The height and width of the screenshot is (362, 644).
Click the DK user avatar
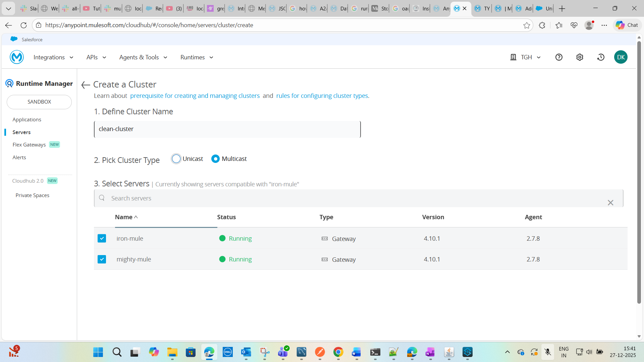point(621,57)
